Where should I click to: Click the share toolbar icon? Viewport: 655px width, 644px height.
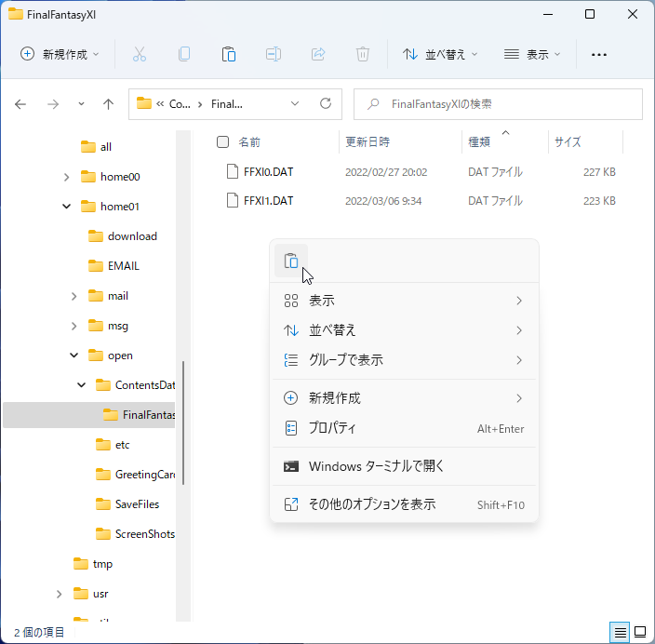(318, 54)
